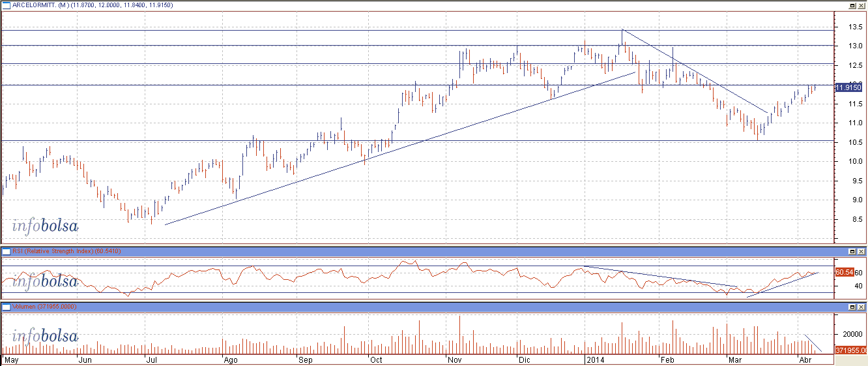Click the 11.5 price axis label

tap(854, 104)
